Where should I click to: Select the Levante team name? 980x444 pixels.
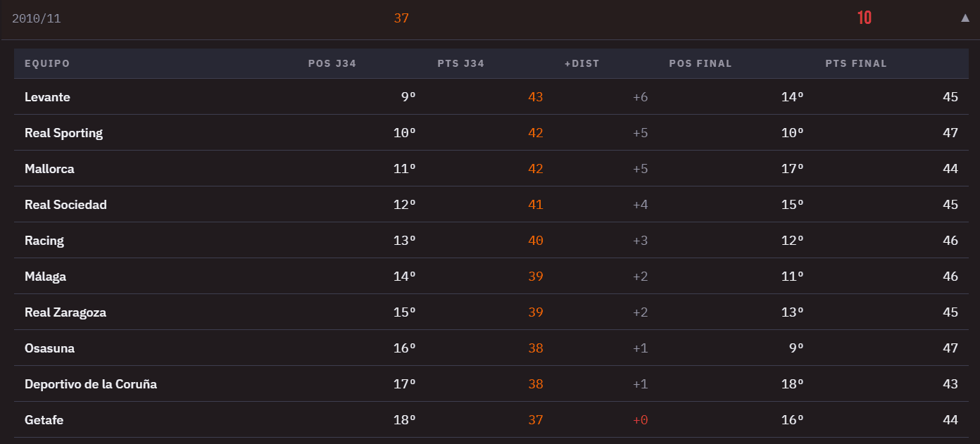point(47,97)
